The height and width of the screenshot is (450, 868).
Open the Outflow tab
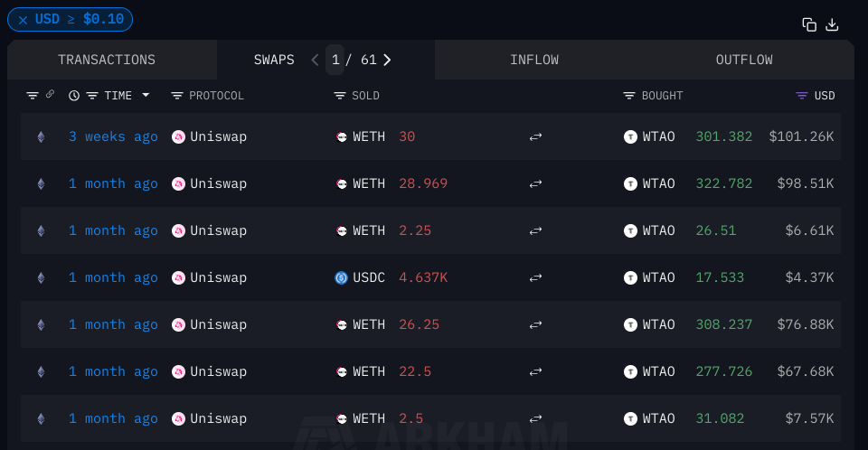coord(744,60)
